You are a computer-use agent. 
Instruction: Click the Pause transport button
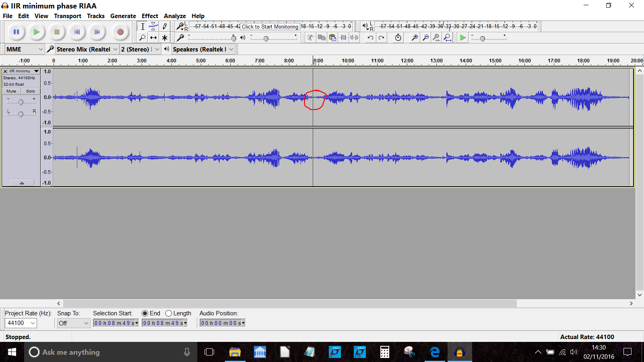pos(16,32)
